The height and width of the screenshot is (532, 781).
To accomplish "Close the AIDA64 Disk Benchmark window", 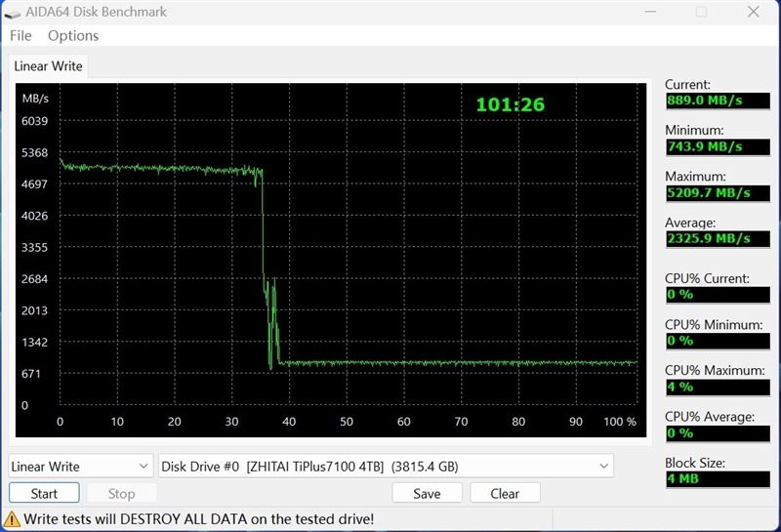I will [753, 12].
